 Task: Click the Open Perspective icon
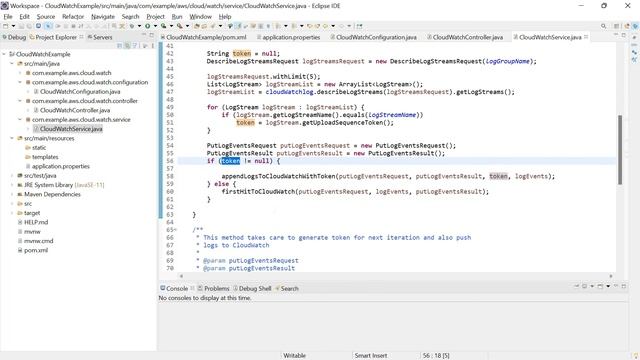pos(616,26)
